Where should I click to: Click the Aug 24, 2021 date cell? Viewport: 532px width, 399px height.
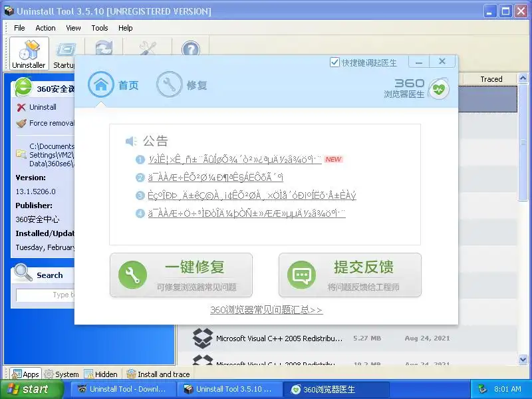point(427,338)
